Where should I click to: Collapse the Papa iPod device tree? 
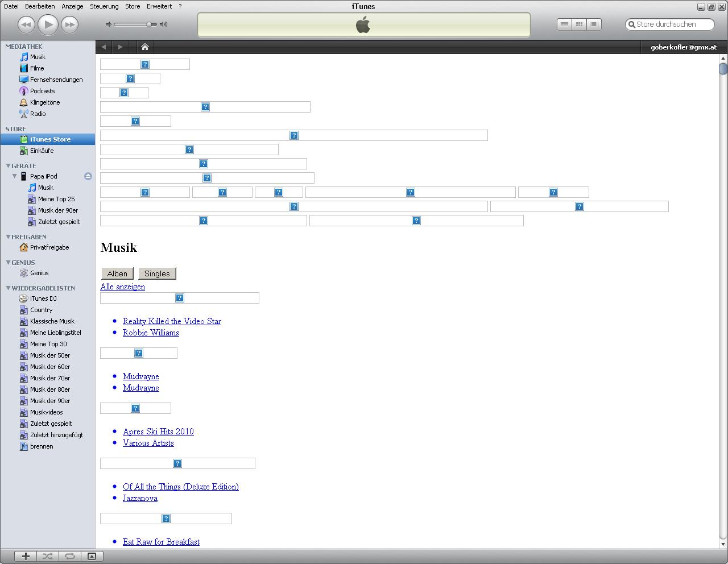[14, 176]
